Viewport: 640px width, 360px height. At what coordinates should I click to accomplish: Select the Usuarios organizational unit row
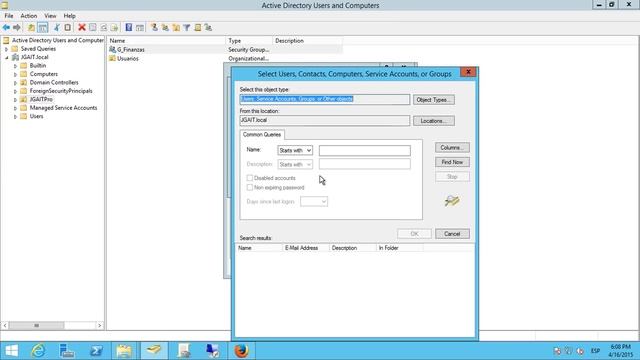pyautogui.click(x=225, y=58)
